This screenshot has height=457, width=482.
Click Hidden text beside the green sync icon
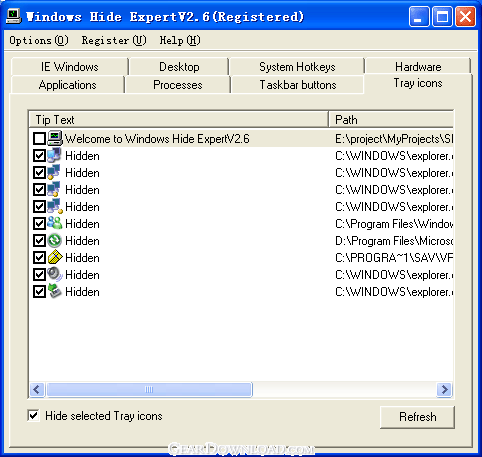82,241
